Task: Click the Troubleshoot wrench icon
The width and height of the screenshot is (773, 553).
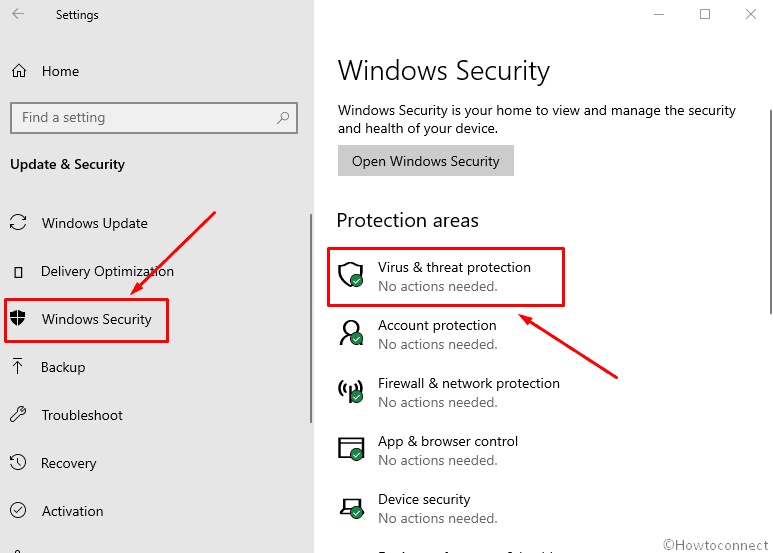Action: click(x=18, y=415)
